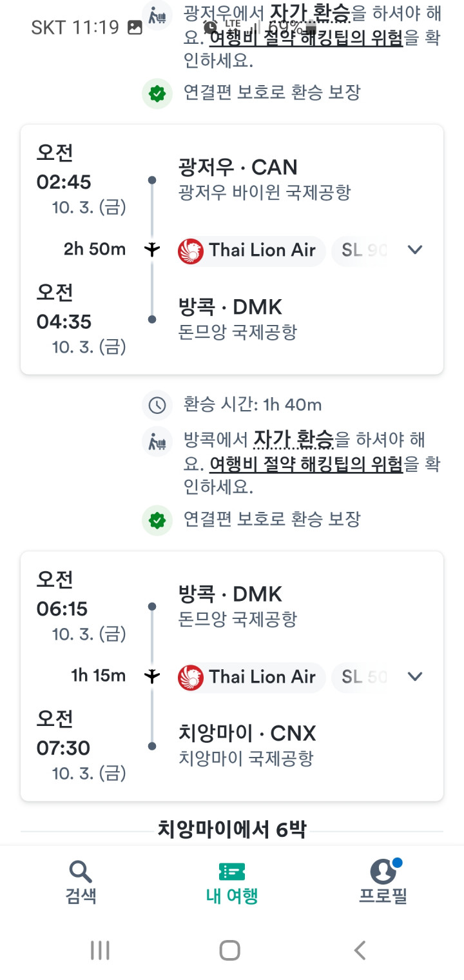Tap the My Trips ticket icon
Image resolution: width=464 pixels, height=980 pixels.
(x=232, y=872)
